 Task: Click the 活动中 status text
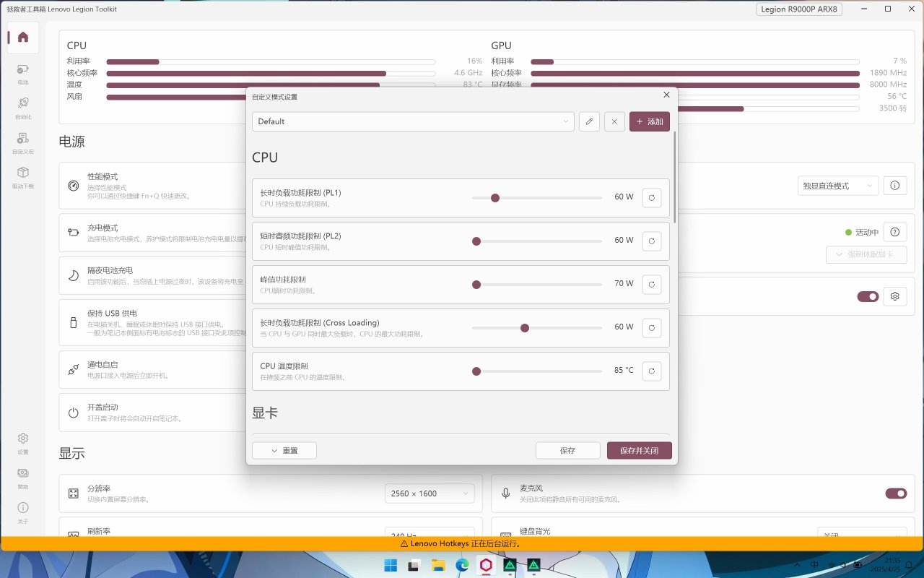pos(867,233)
